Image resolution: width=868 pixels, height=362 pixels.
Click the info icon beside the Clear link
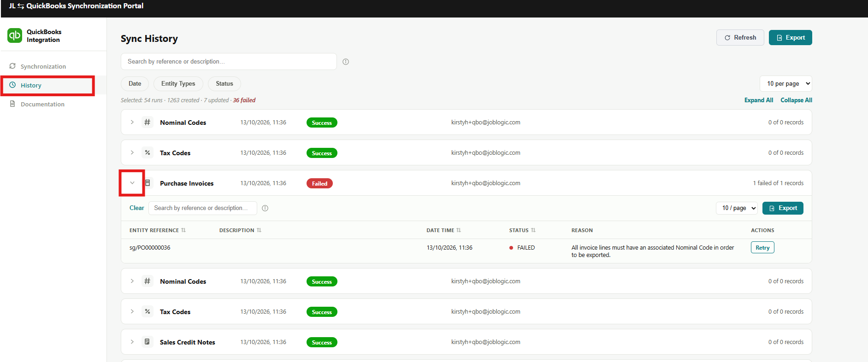tap(265, 208)
